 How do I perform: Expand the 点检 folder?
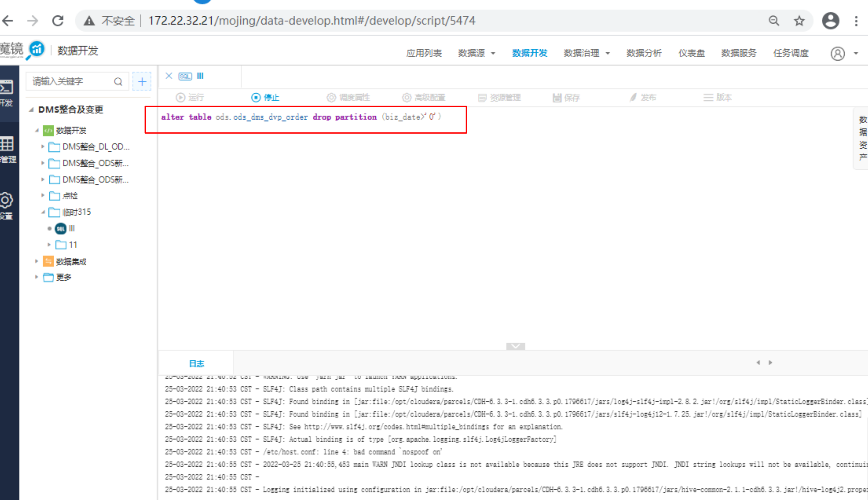tap(42, 195)
